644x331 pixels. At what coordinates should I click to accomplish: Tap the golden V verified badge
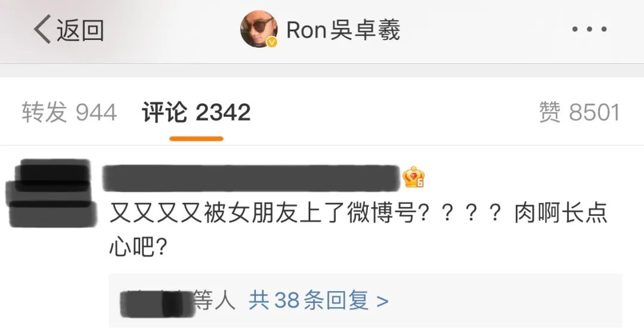272,42
